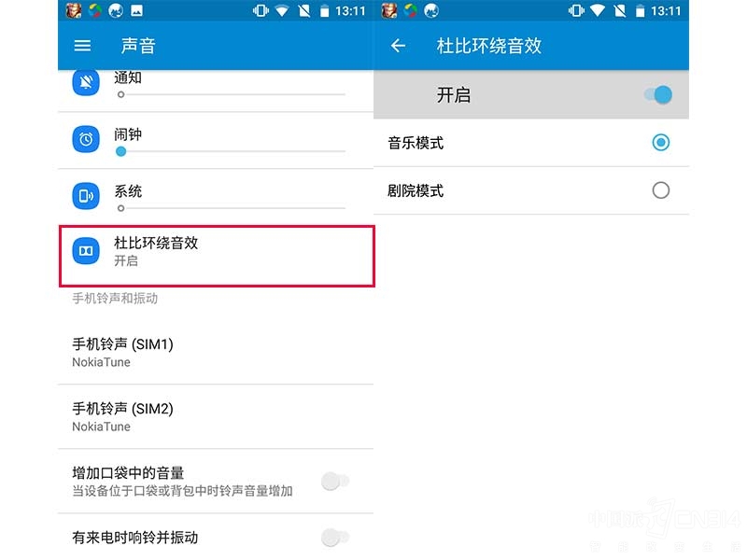Image resolution: width=747 pixels, height=560 pixels.
Task: Enable 增加口袋中的音量 switch
Action: (x=335, y=482)
